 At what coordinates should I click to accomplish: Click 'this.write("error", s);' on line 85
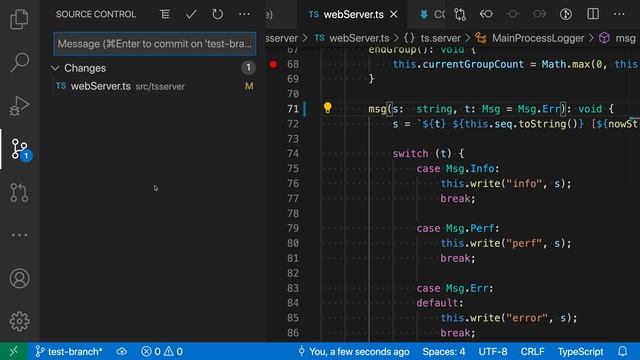click(x=509, y=318)
